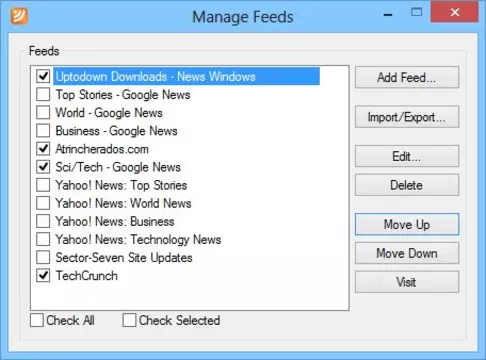Open the Add Feed dialog
This screenshot has width=486, height=360.
point(407,77)
